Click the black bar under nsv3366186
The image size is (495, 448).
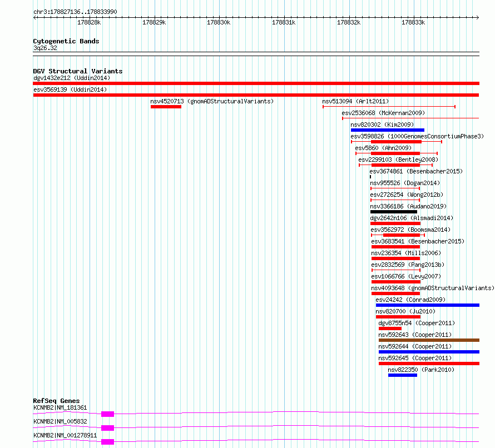click(394, 212)
